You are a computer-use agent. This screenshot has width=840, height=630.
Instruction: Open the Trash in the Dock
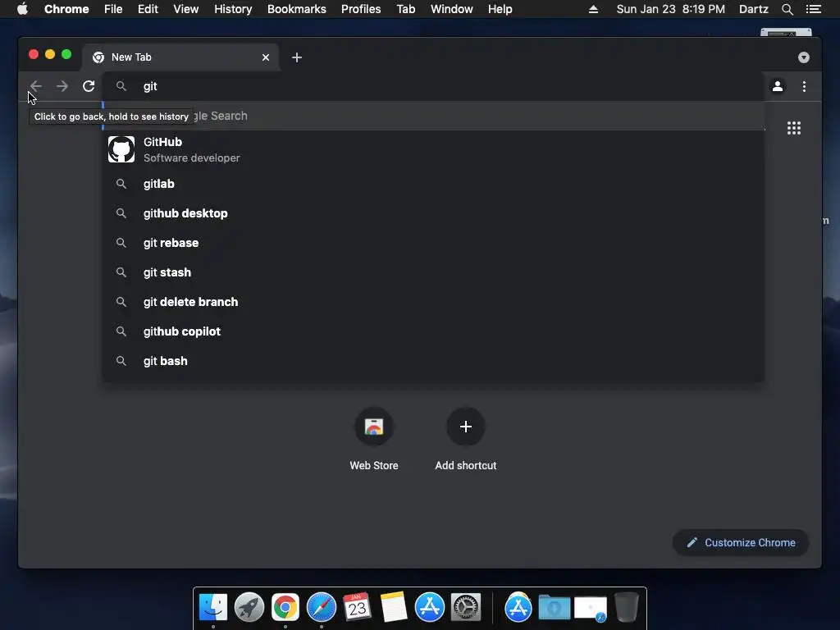[626, 607]
